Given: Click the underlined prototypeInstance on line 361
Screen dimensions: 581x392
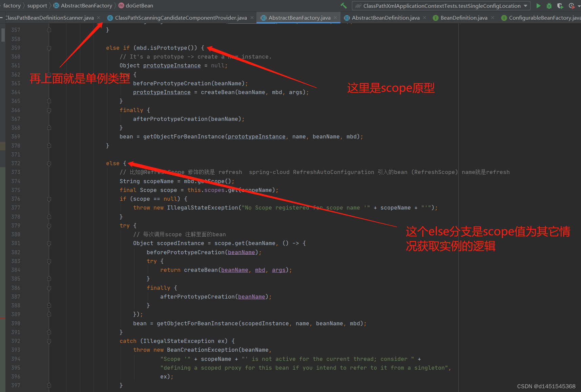Looking at the screenshot, I should click(x=172, y=66).
